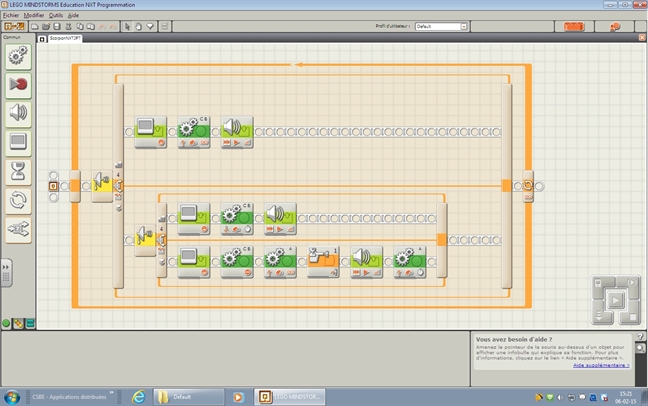
Task: Paste using the toolbar icon
Action: [91, 26]
